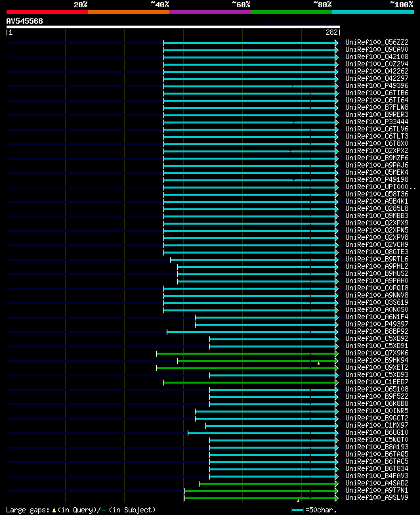Viewport: 420px width, 515px height.
Task: Open hit UniRef100_Q2XPX2
Action: point(377,151)
